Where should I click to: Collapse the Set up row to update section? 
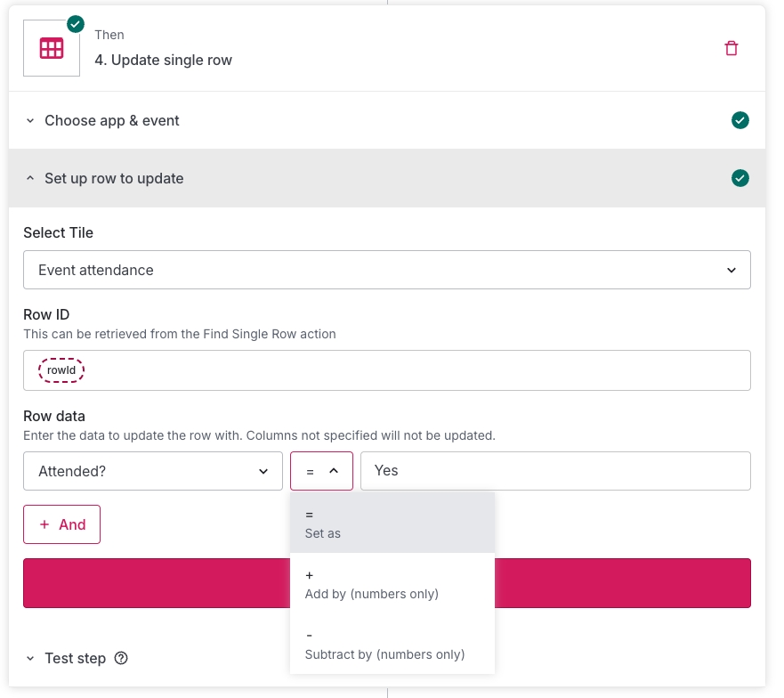pos(114,178)
